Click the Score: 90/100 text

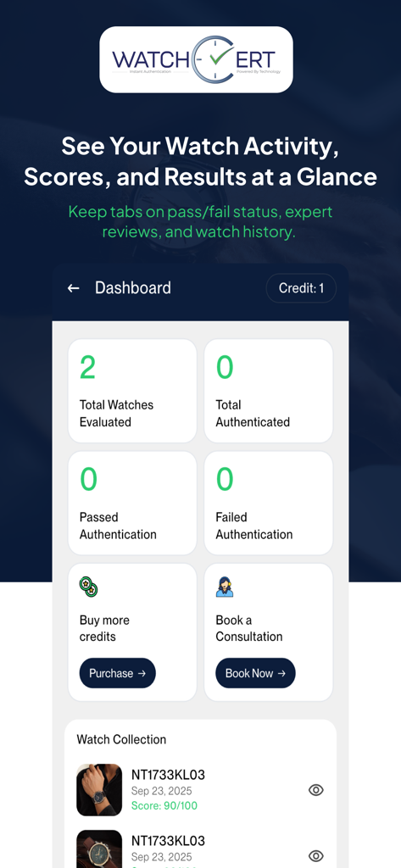click(x=164, y=806)
